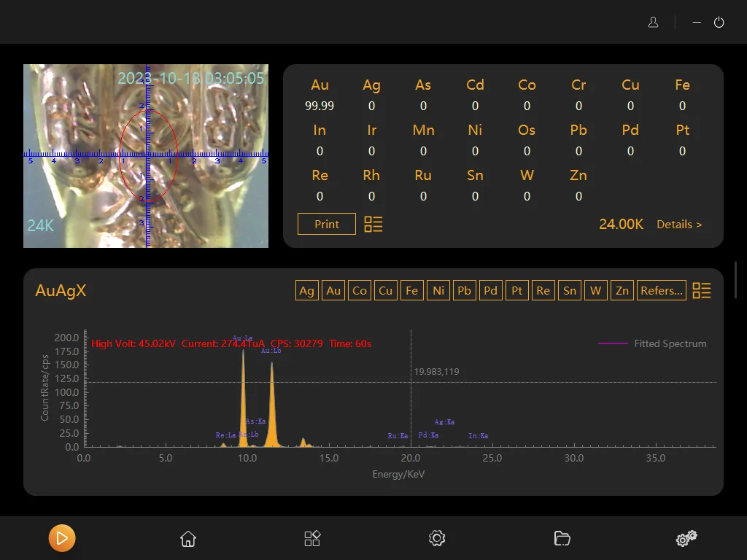Toggle the Zn element marker
The height and width of the screenshot is (560, 747).
coord(622,290)
